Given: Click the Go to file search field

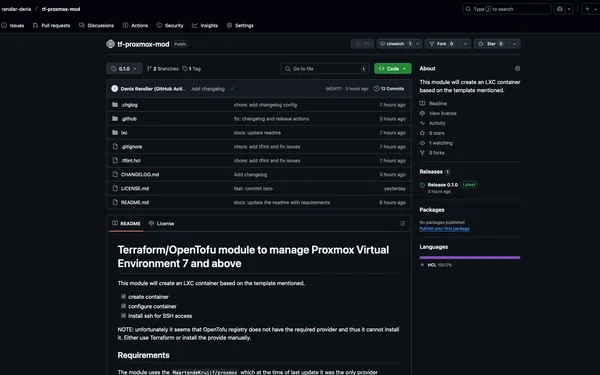Looking at the screenshot, I should 325,68.
